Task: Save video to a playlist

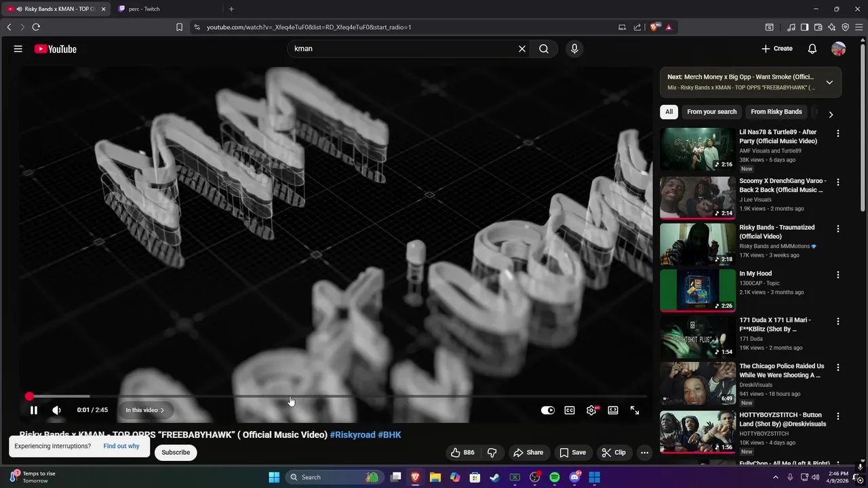Action: tap(572, 453)
